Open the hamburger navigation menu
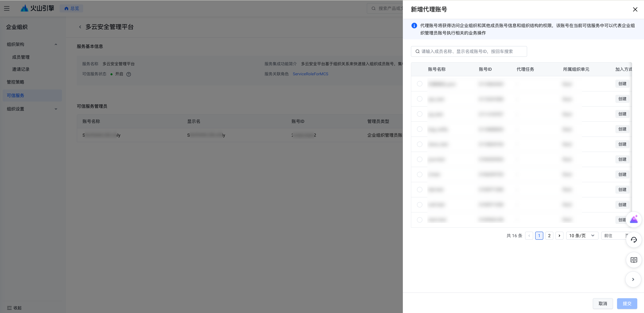644x313 pixels. tap(7, 8)
